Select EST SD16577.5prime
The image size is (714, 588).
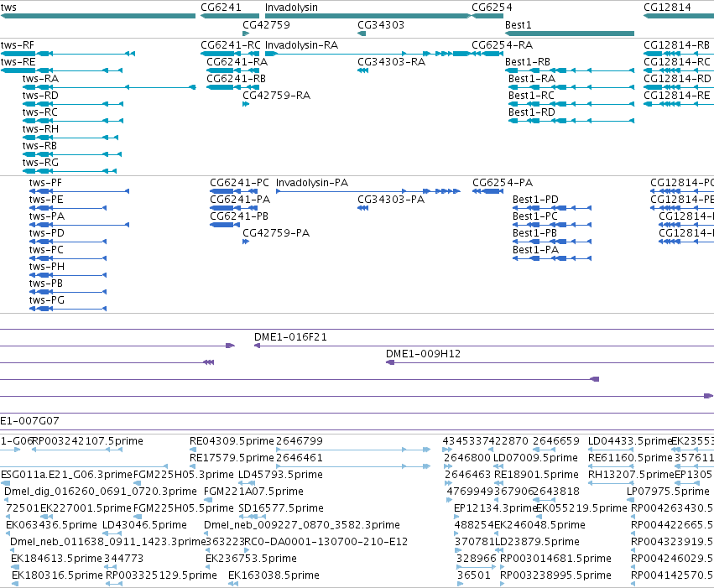pyautogui.click(x=281, y=508)
